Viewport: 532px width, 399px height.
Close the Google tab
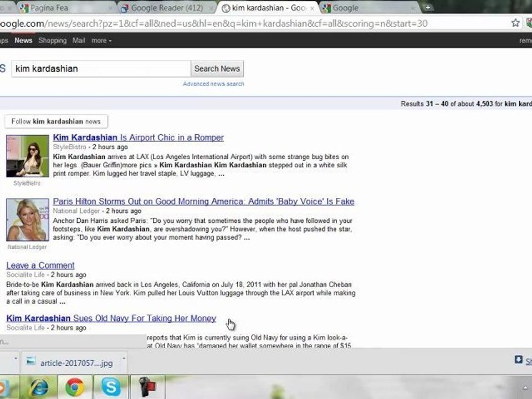(x=413, y=8)
